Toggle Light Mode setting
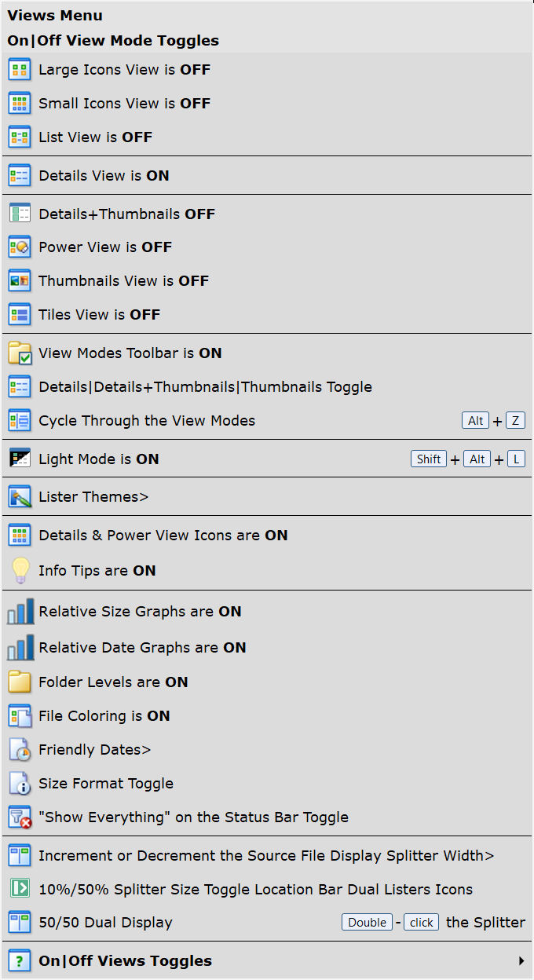 [267, 459]
